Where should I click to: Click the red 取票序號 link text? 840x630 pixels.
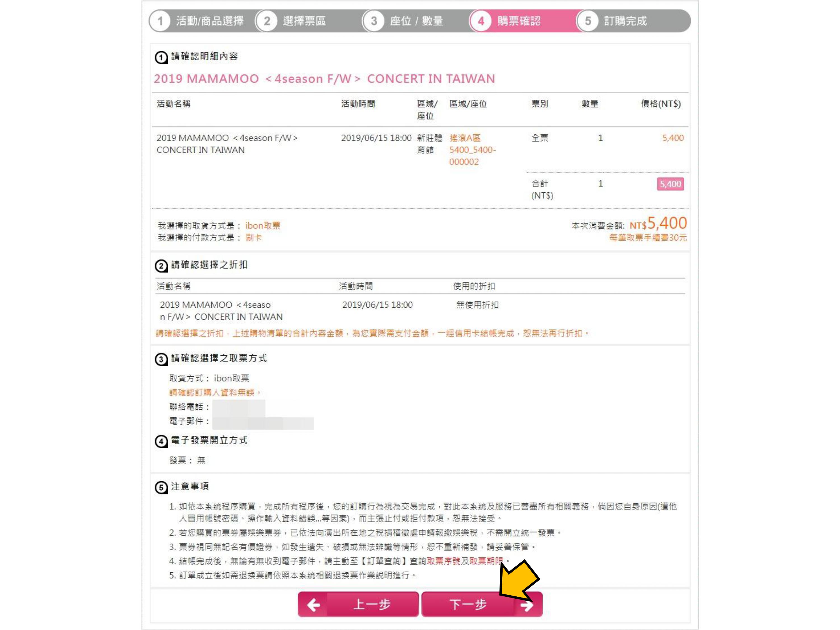point(444,561)
